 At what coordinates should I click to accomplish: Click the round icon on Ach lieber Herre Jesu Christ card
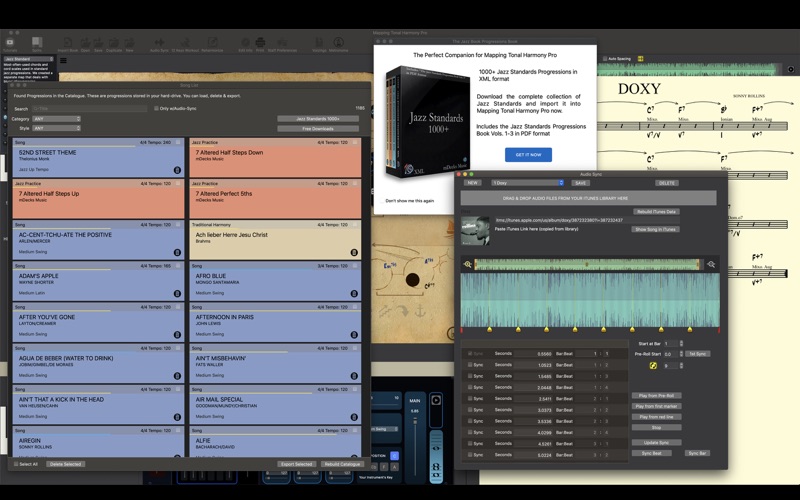354,252
